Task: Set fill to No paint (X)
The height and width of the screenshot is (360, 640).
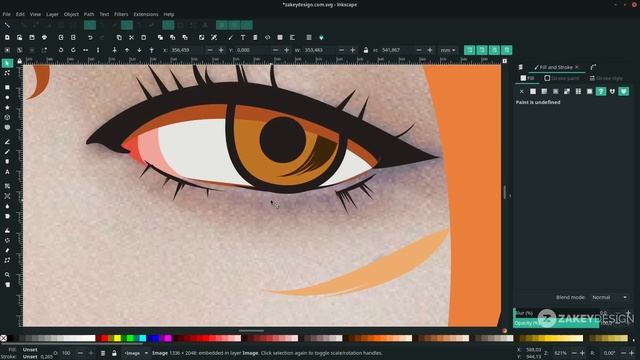Action: click(521, 91)
